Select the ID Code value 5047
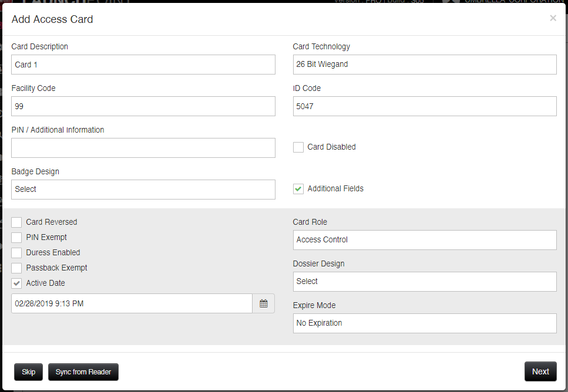Viewport: 568px width, 392px height. click(424, 106)
